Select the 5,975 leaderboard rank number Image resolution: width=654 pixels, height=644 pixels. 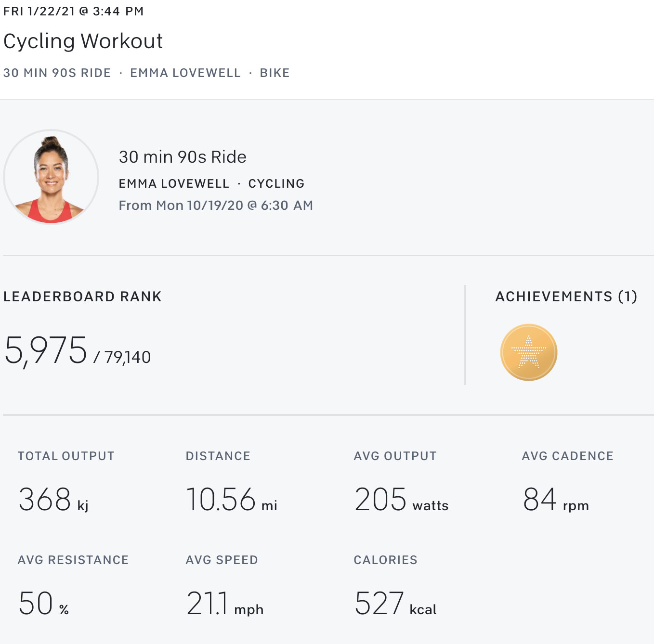pyautogui.click(x=46, y=350)
